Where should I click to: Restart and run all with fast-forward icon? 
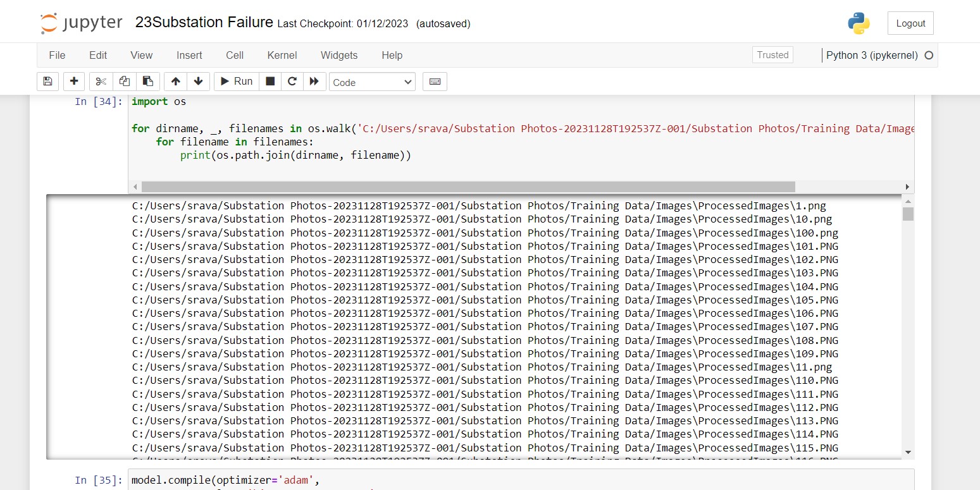click(x=314, y=81)
